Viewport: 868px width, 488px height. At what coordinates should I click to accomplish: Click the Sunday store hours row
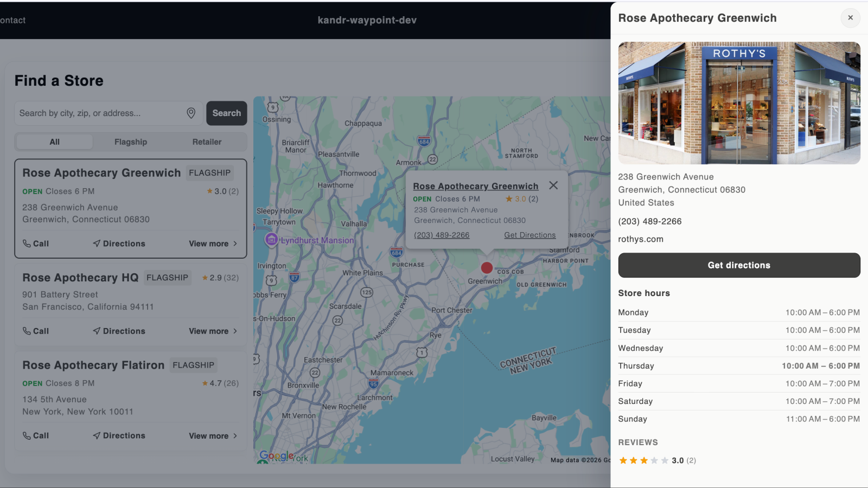tap(739, 419)
